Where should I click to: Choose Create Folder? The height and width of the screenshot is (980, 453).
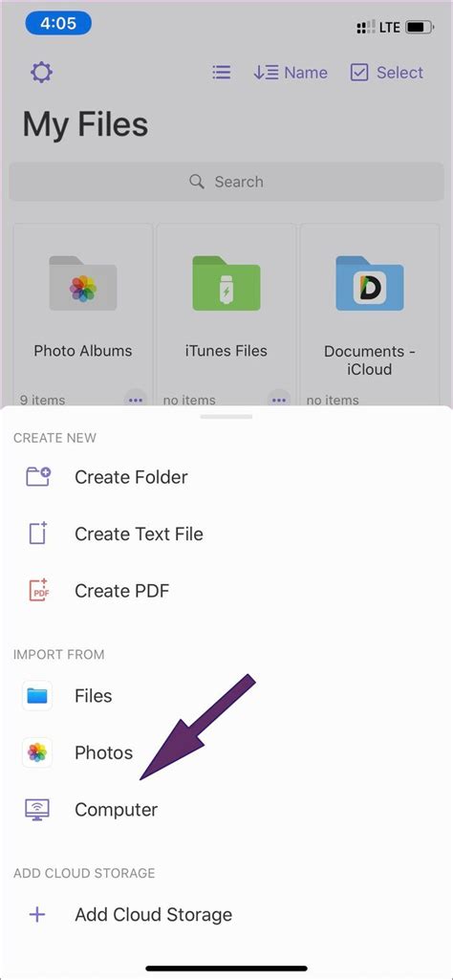pyautogui.click(x=226, y=477)
